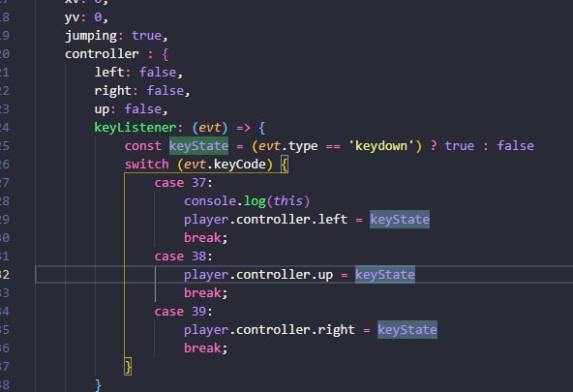
Task: Click break after the controller.up assignment
Action: click(x=202, y=293)
